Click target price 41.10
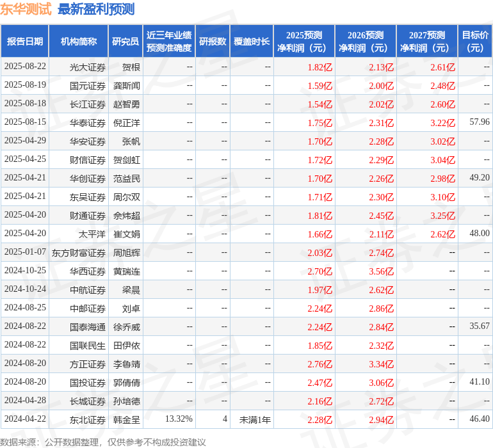 [x=480, y=381]
